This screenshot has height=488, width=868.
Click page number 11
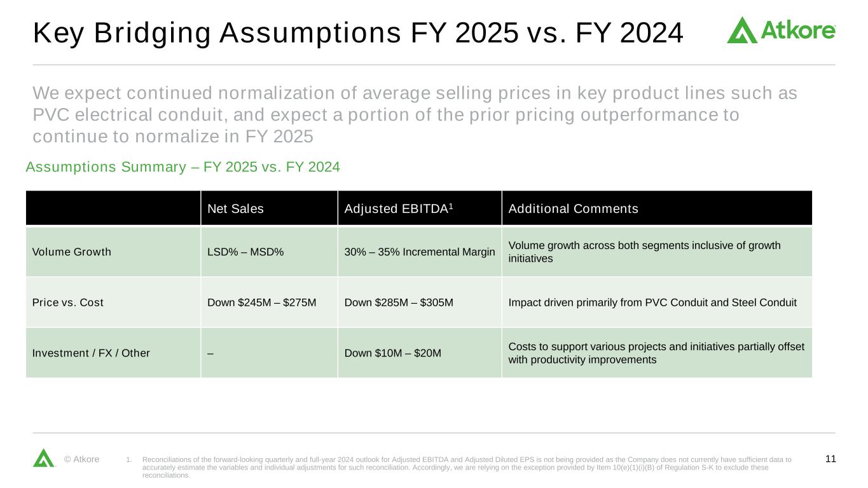pyautogui.click(x=830, y=459)
